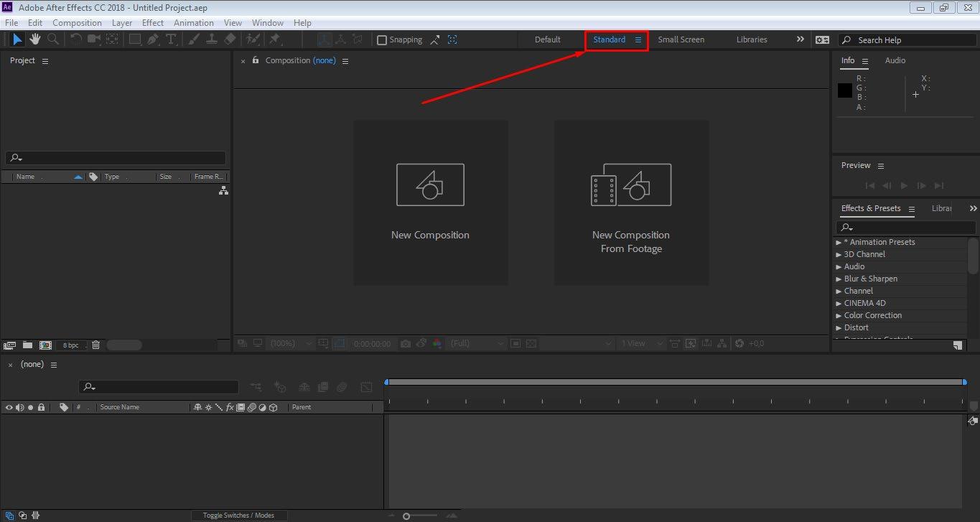Toggle the layer lock column header
Viewport: 980px width, 522px height.
pos(42,407)
